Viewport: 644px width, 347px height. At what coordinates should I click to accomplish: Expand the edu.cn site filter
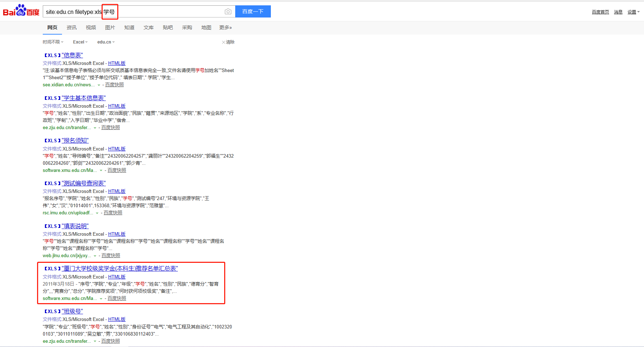point(106,42)
